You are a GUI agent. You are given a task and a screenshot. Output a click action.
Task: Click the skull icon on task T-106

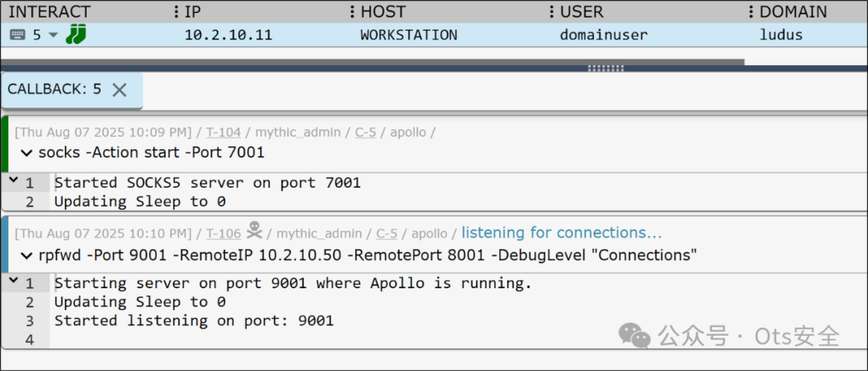pyautogui.click(x=254, y=230)
